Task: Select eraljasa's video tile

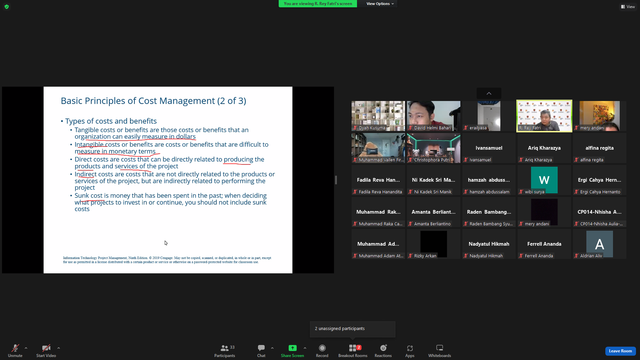Action: pos(489,116)
